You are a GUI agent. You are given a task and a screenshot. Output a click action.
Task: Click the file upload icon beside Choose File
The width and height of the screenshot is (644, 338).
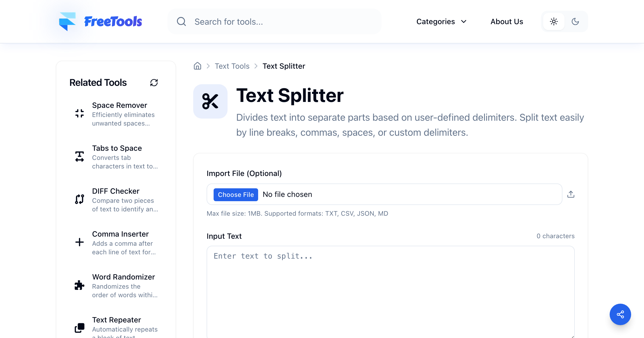pos(571,194)
